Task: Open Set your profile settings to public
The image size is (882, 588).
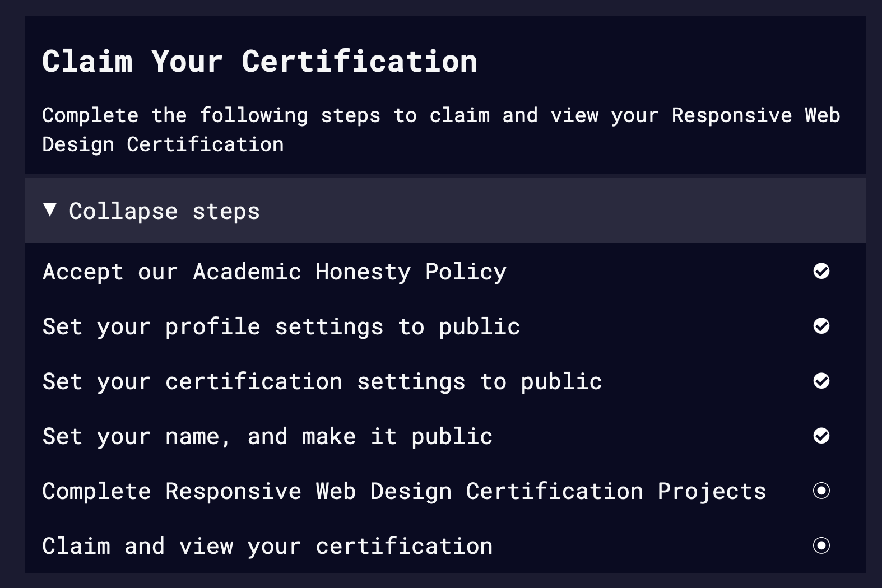Action: (x=281, y=327)
